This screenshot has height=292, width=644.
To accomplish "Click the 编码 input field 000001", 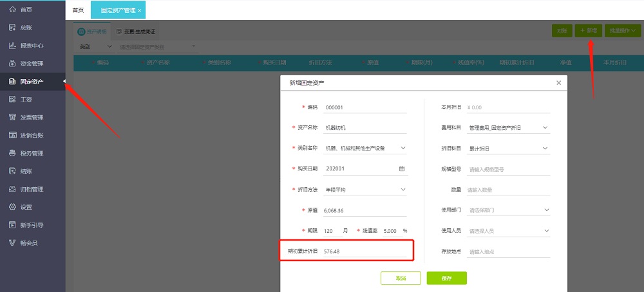I will click(365, 107).
